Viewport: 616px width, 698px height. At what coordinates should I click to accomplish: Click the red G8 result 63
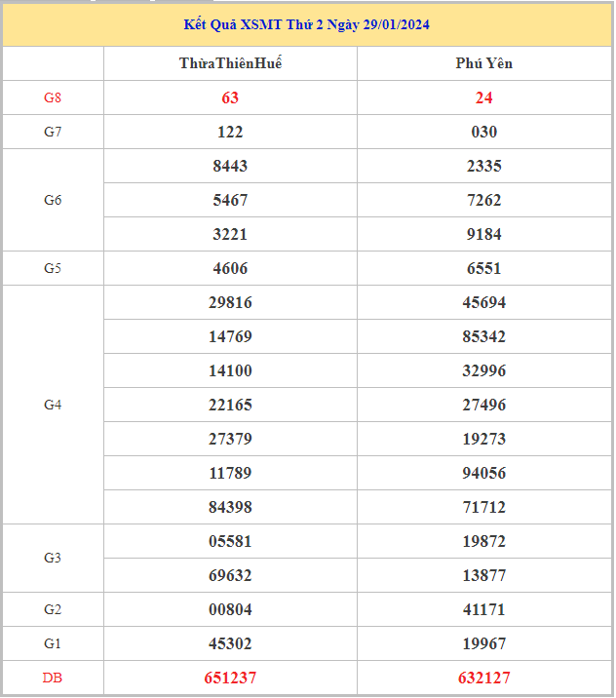[x=230, y=97]
